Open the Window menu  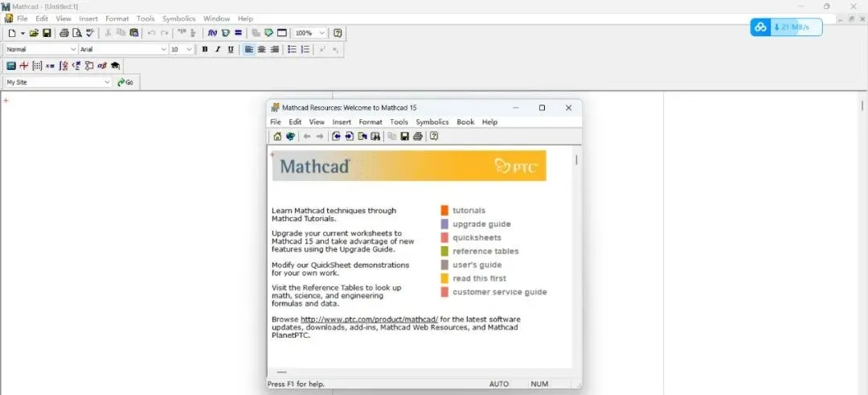[x=216, y=19]
